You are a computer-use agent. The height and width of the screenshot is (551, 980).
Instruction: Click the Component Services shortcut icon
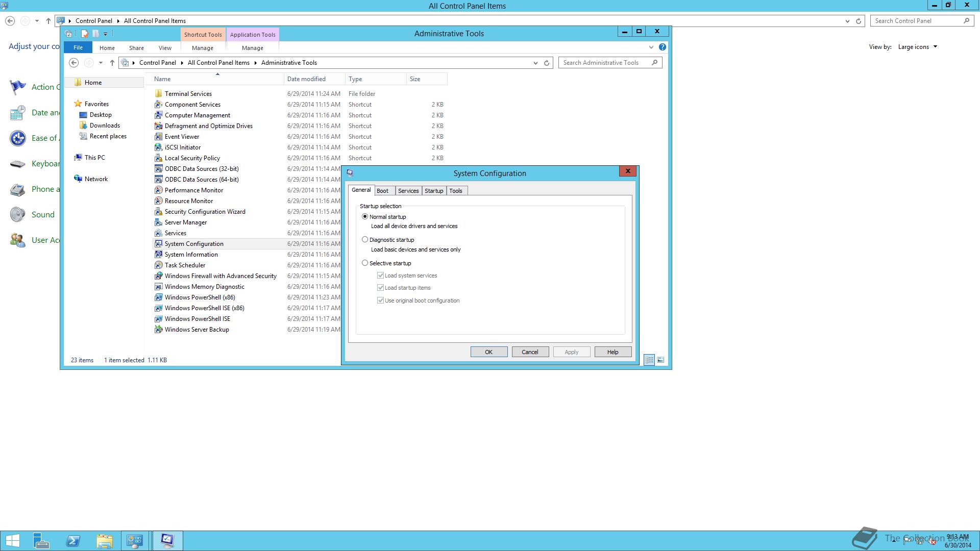click(158, 105)
